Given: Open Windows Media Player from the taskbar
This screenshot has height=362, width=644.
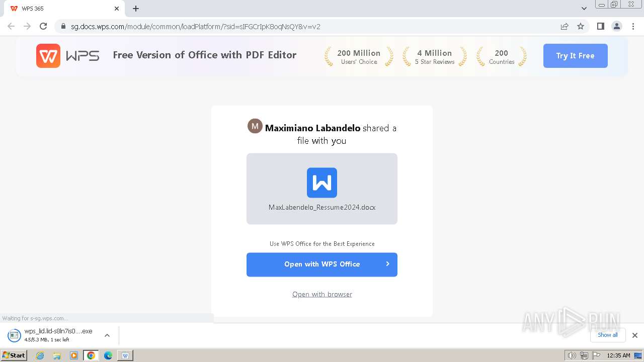Looking at the screenshot, I should point(74,355).
